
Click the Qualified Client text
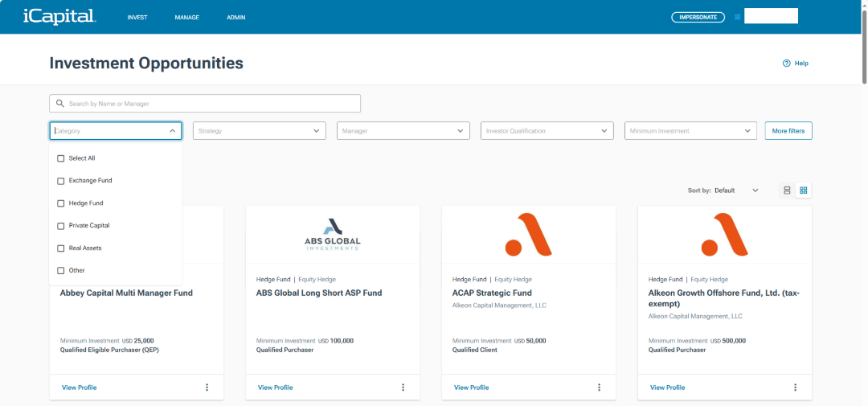coord(474,350)
